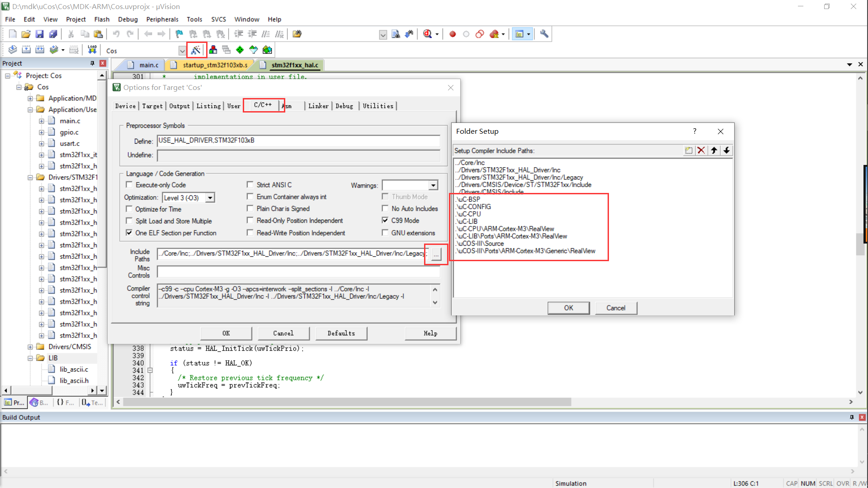Open the Warnings dropdown
This screenshot has height=488, width=868.
tap(433, 185)
